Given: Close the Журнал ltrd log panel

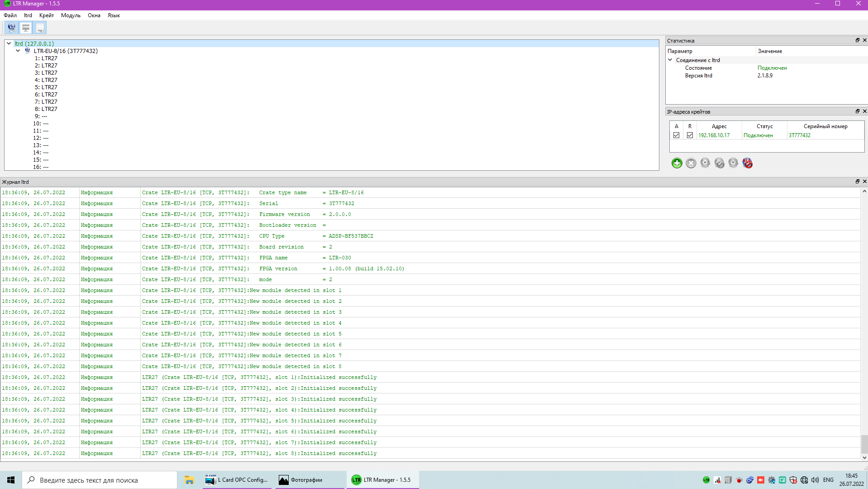Looking at the screenshot, I should pyautogui.click(x=864, y=182).
